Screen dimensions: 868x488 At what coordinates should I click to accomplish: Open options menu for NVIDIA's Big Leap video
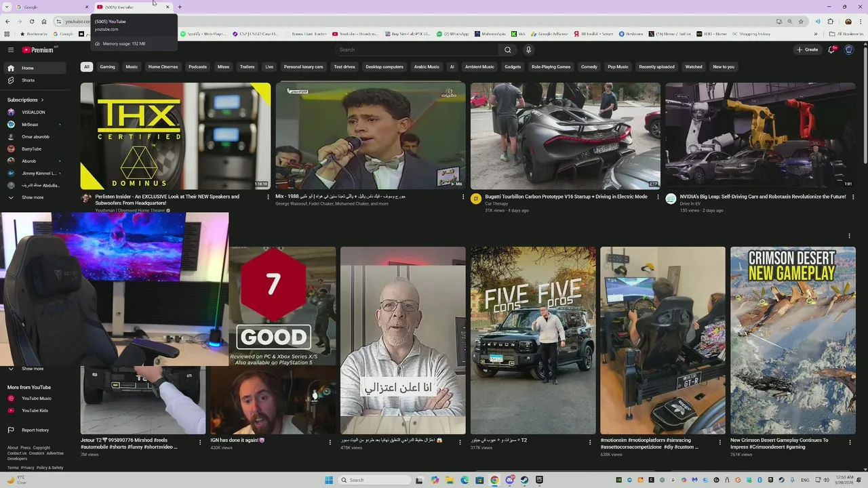(x=852, y=197)
